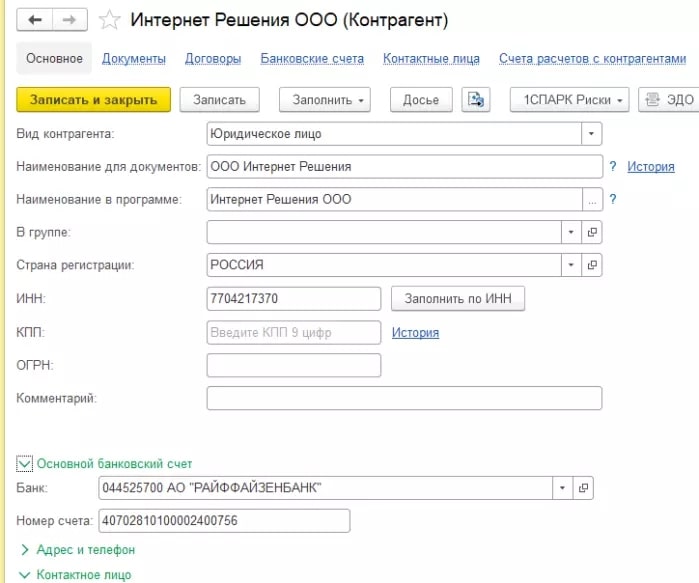Screen dimensions: 699x583
Task: Open Страна регистрации dropdown arrow
Action: tap(571, 265)
